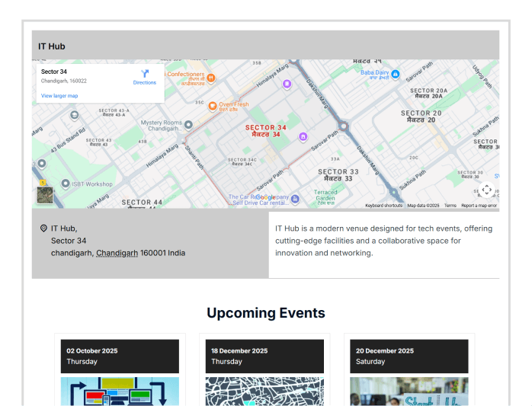Click the purple pin near Himalaya Marg

[287, 84]
